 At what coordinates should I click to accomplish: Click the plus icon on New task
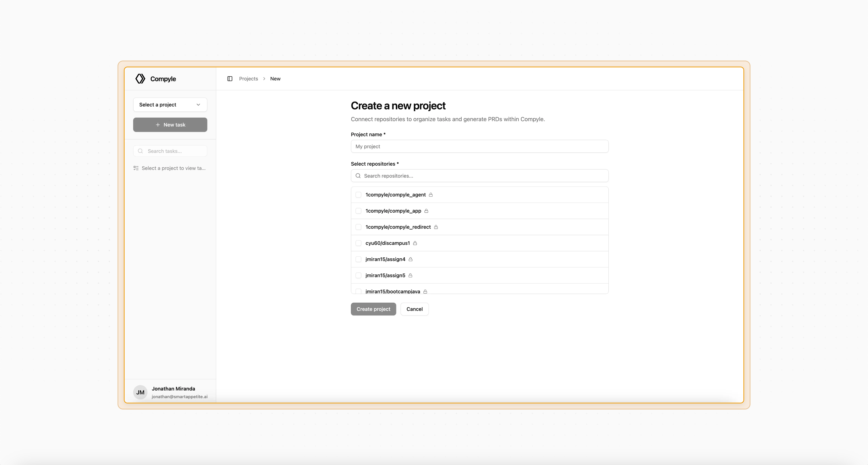coord(158,125)
